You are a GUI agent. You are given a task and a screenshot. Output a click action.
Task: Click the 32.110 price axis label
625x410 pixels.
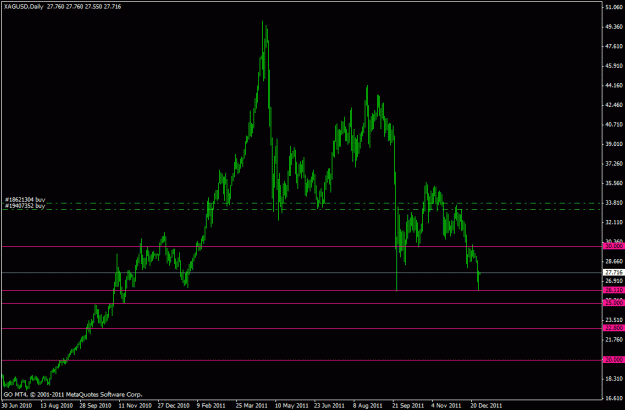614,222
